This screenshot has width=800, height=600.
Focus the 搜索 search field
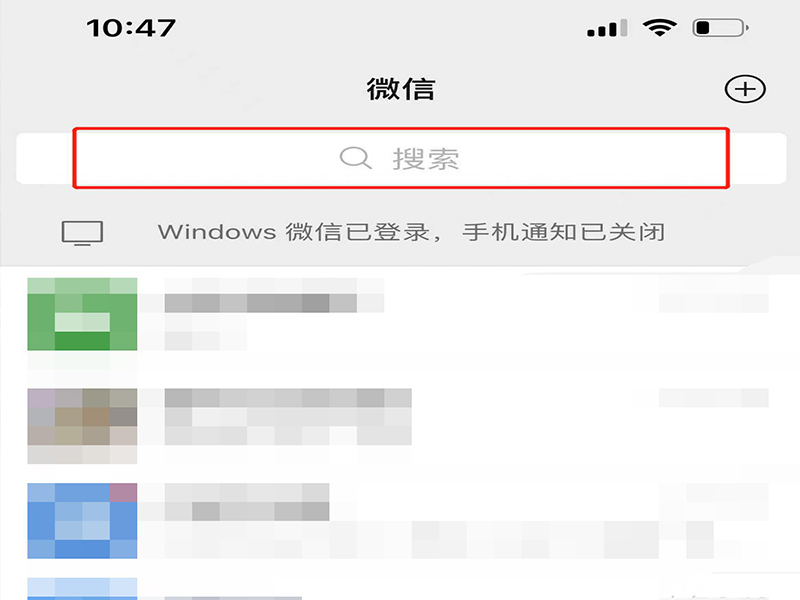401,158
